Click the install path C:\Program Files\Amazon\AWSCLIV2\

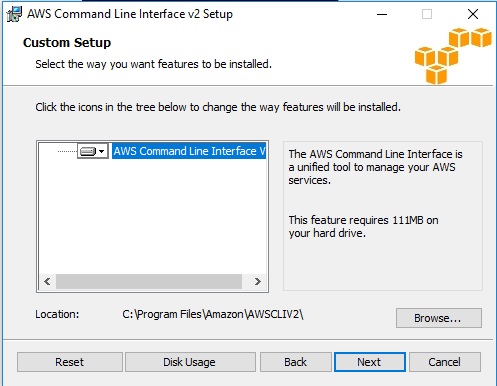coord(213,314)
